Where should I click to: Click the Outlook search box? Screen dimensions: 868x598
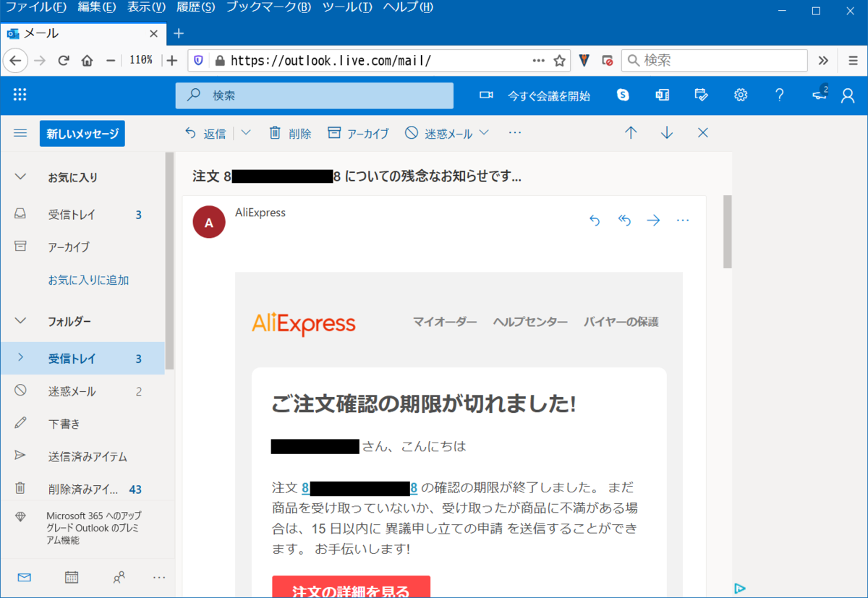tap(314, 95)
